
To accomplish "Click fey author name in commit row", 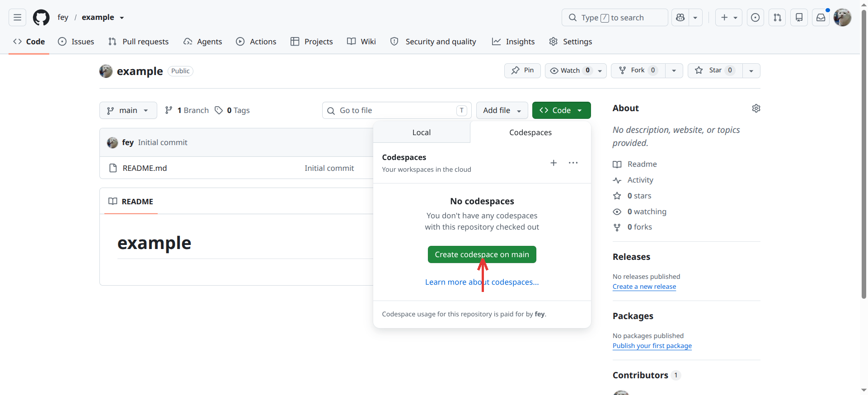I will coord(128,143).
